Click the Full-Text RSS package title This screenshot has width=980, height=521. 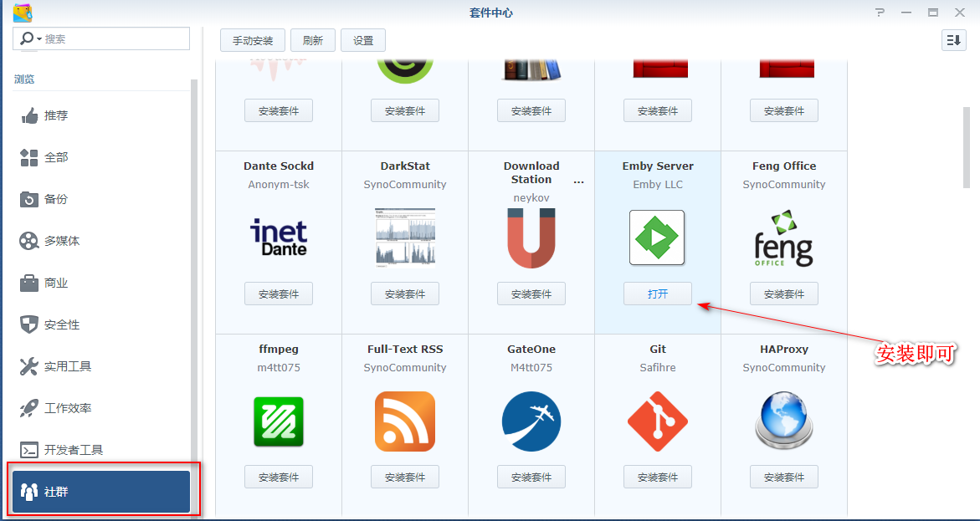pyautogui.click(x=405, y=350)
